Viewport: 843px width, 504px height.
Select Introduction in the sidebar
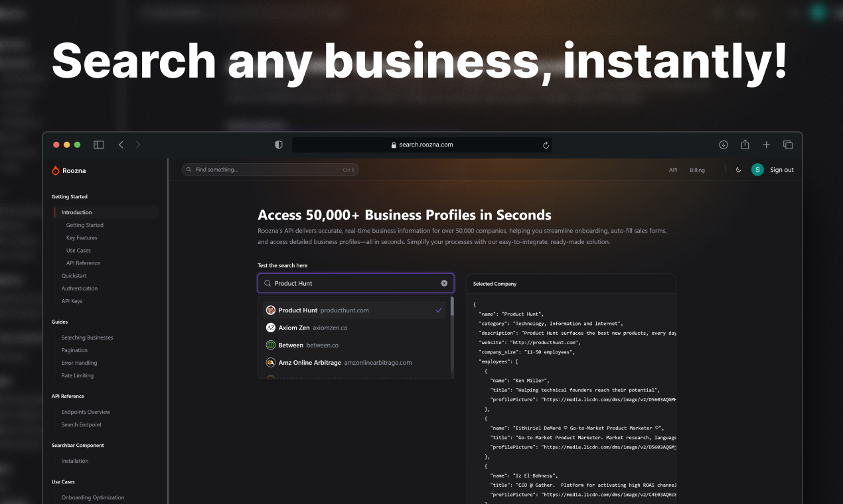(x=106, y=212)
